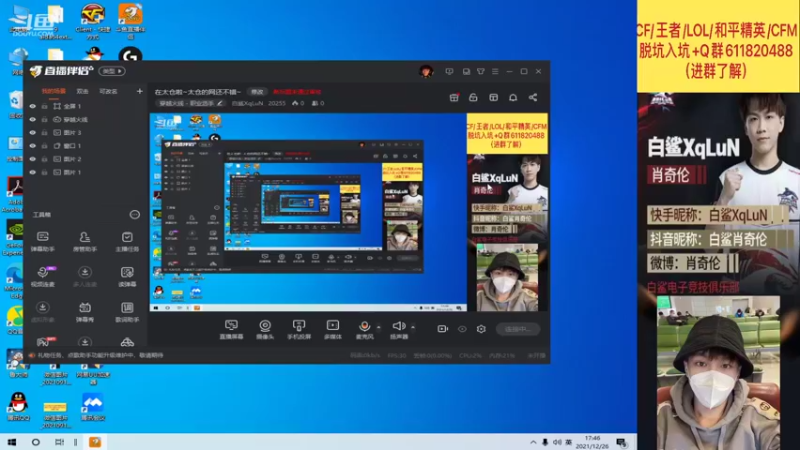Open the 弹幕助手 danmaku assistant tool
This screenshot has width=800, height=450.
click(x=43, y=241)
